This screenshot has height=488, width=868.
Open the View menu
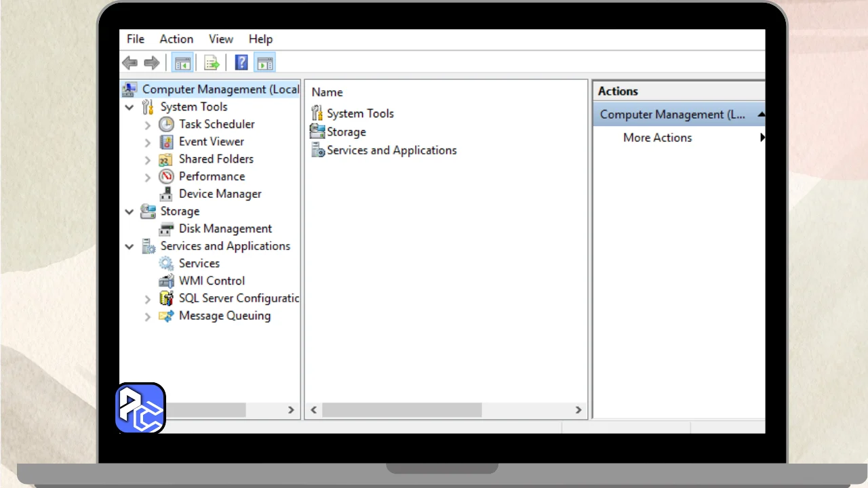coord(220,39)
